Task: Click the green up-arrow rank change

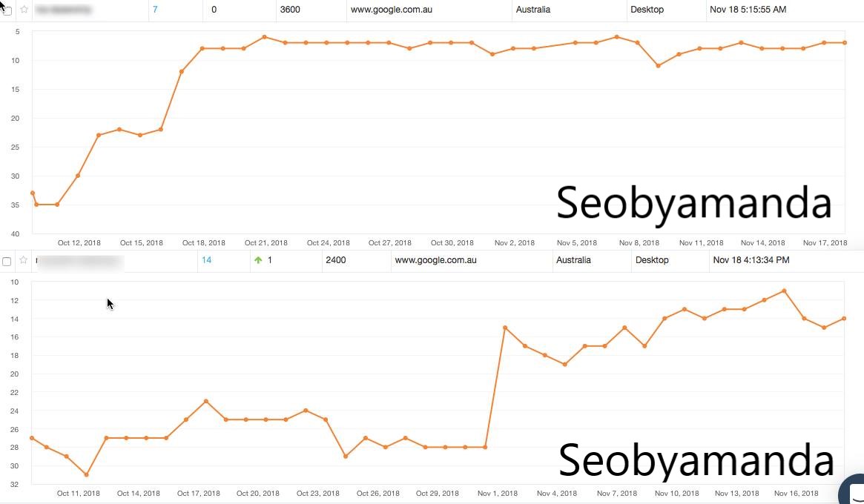Action: click(x=258, y=260)
